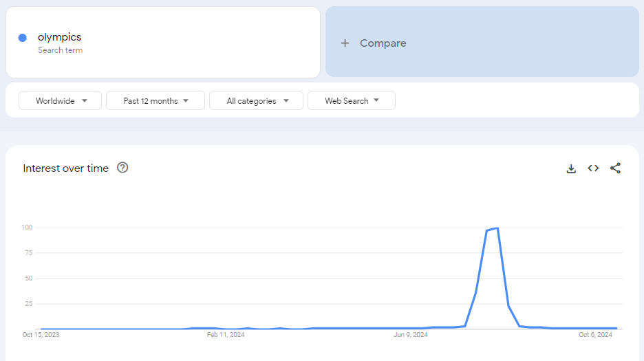
Task: Open help icon beside Interest over time
Action: (x=122, y=168)
